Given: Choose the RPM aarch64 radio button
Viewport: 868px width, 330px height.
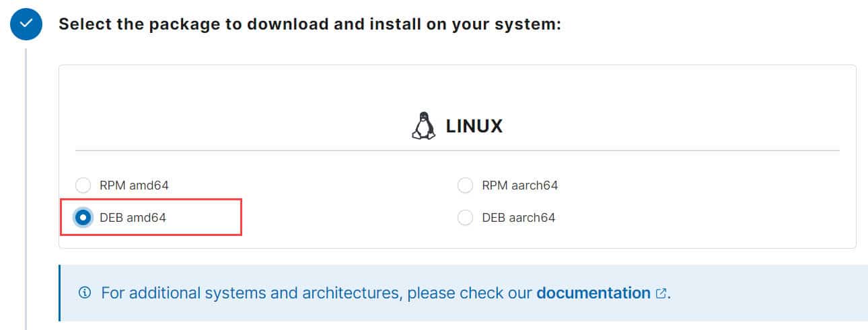Looking at the screenshot, I should click(465, 185).
